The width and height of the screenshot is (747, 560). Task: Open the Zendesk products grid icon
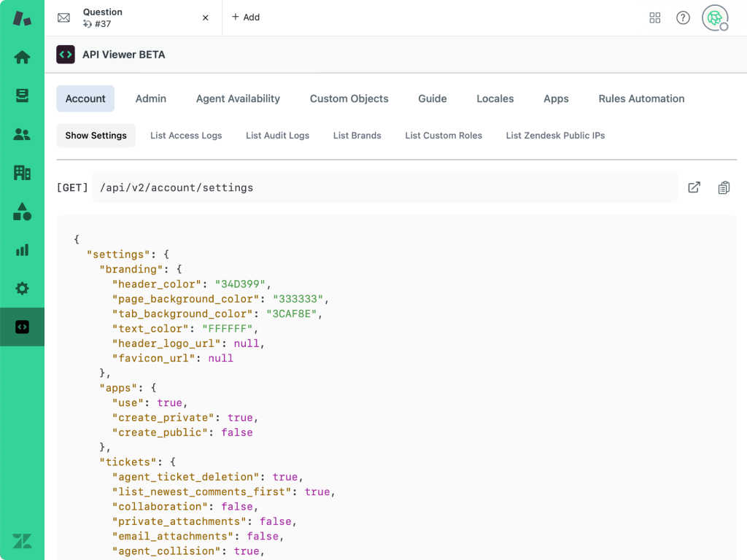pos(654,17)
